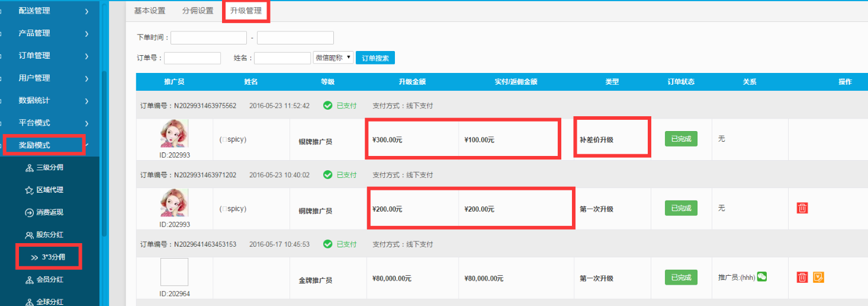This screenshot has height=306, width=868.
Task: Click the ID:202964 label
Action: click(174, 294)
